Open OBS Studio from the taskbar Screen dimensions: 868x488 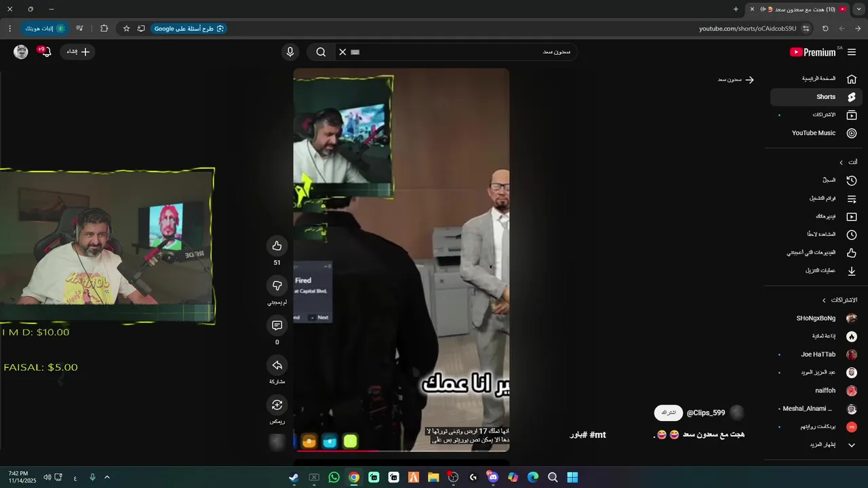click(454, 477)
